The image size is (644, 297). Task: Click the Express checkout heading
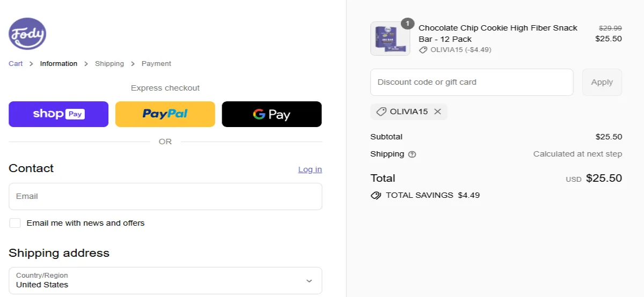[x=165, y=88]
